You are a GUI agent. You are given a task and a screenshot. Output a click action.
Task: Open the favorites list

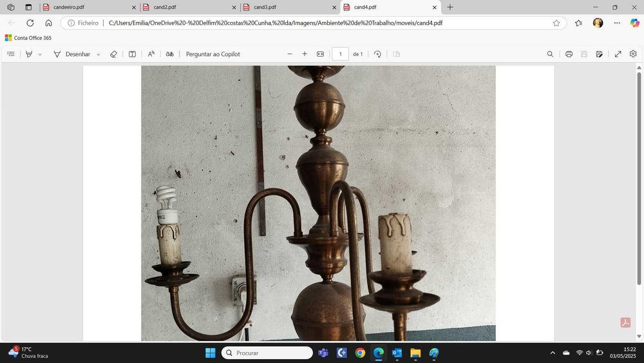[579, 23]
